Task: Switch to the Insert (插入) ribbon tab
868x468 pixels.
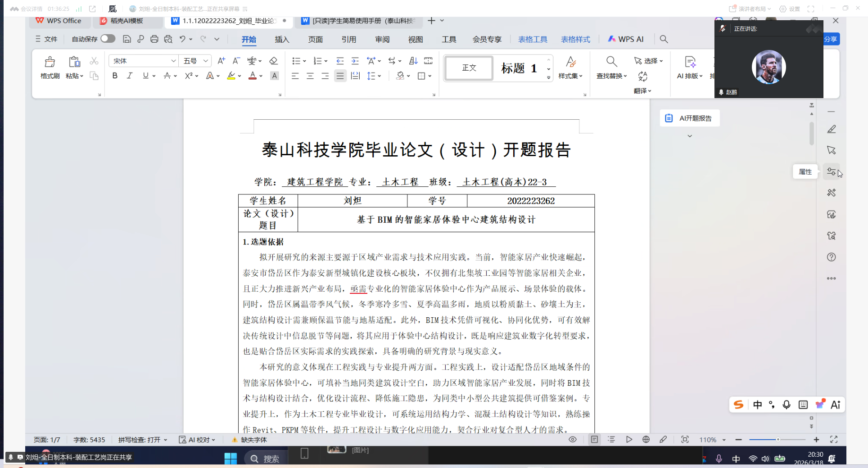Action: (282, 40)
